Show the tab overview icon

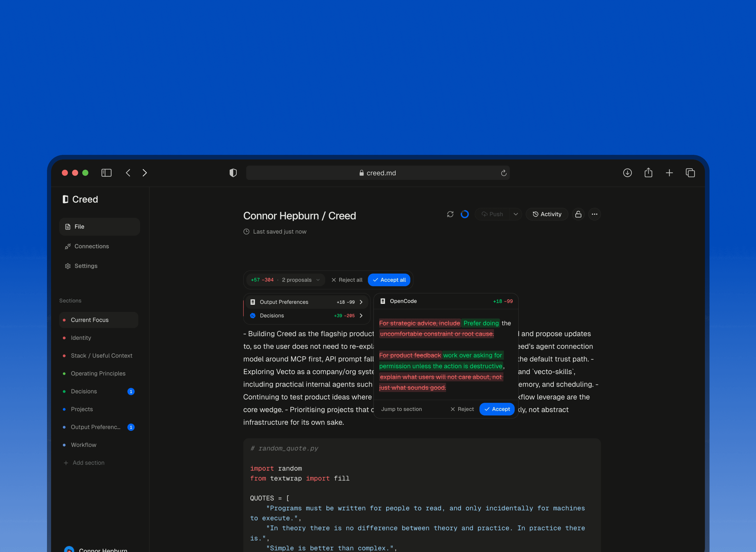[690, 173]
